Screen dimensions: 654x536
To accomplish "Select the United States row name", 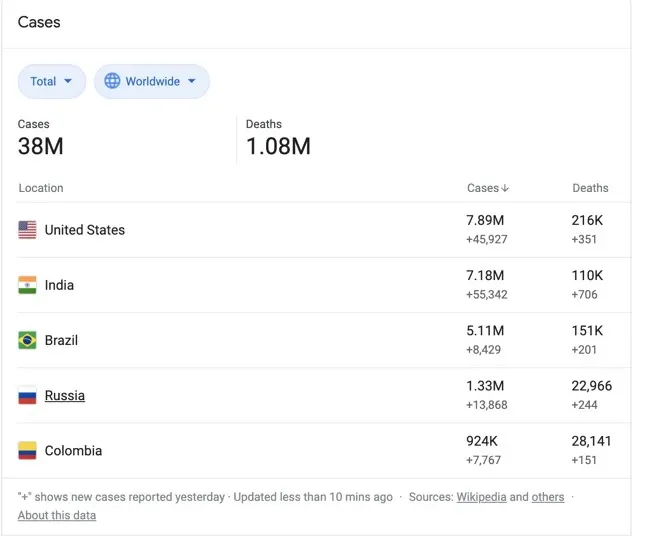I will pyautogui.click(x=85, y=230).
